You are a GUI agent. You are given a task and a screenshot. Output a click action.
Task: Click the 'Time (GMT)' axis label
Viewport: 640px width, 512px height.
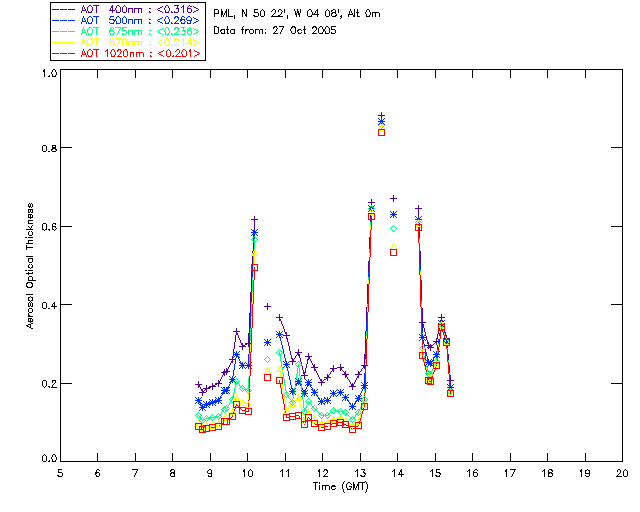(340, 487)
